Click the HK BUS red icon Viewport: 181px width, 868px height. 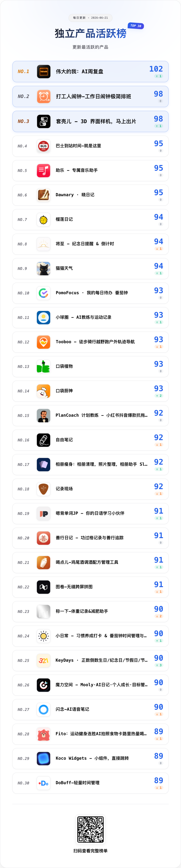(x=44, y=146)
